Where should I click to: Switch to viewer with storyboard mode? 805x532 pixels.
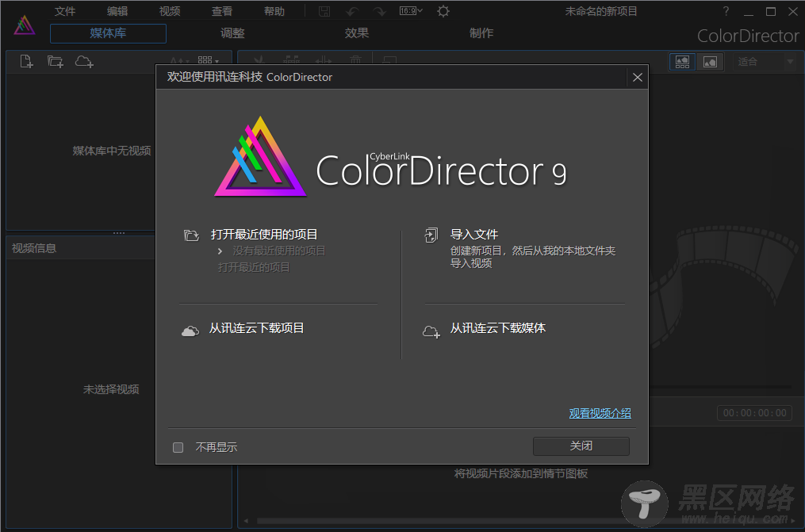pos(682,62)
